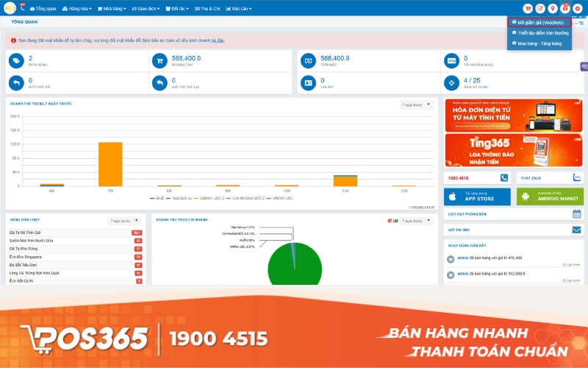Click the orders tag icon
The image size is (588, 368).
pyautogui.click(x=16, y=61)
